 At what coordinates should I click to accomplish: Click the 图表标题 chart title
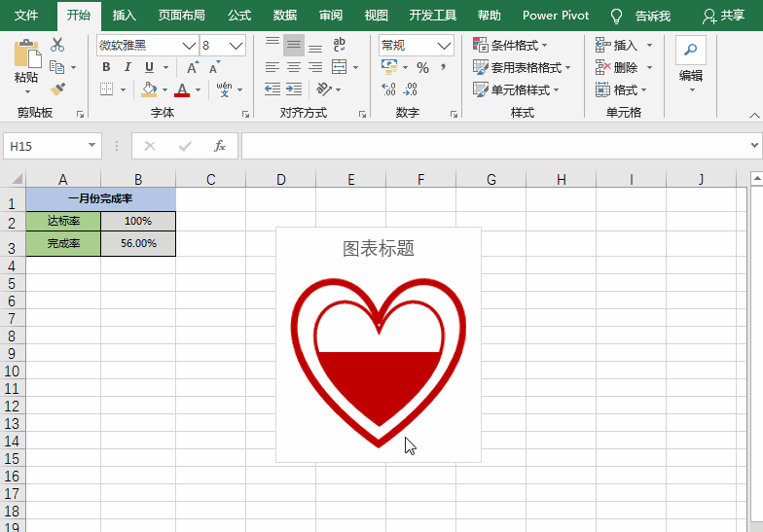point(379,249)
